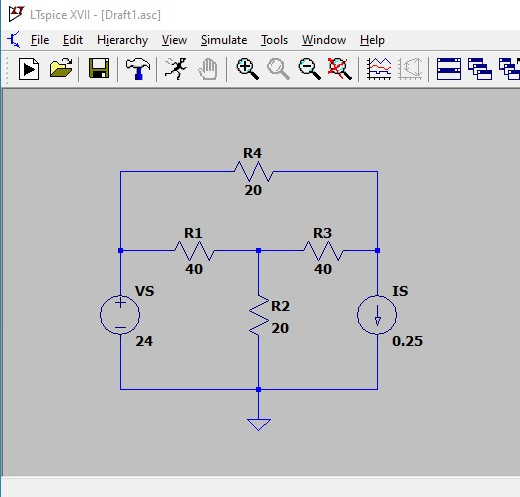Open a file with the folder icon
The height and width of the screenshot is (497, 520).
(61, 69)
